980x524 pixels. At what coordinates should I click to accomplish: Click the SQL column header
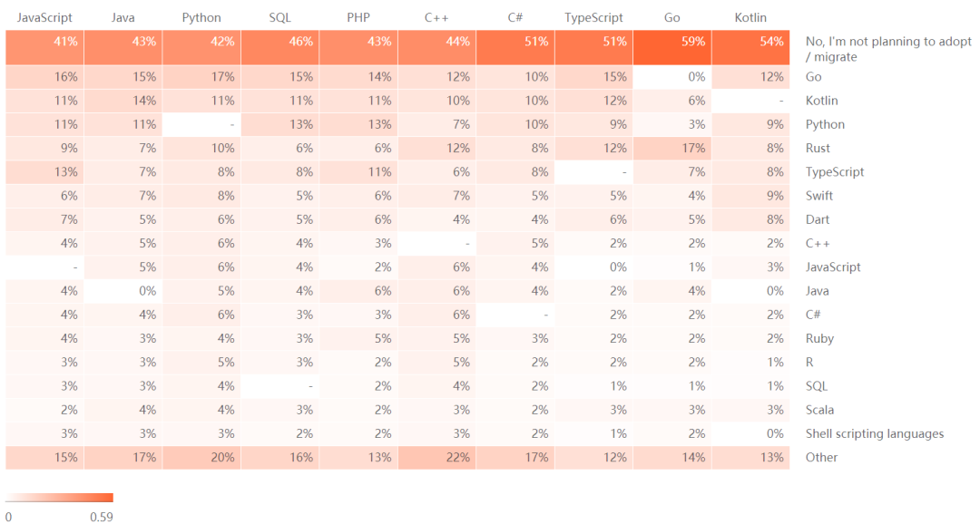click(279, 18)
